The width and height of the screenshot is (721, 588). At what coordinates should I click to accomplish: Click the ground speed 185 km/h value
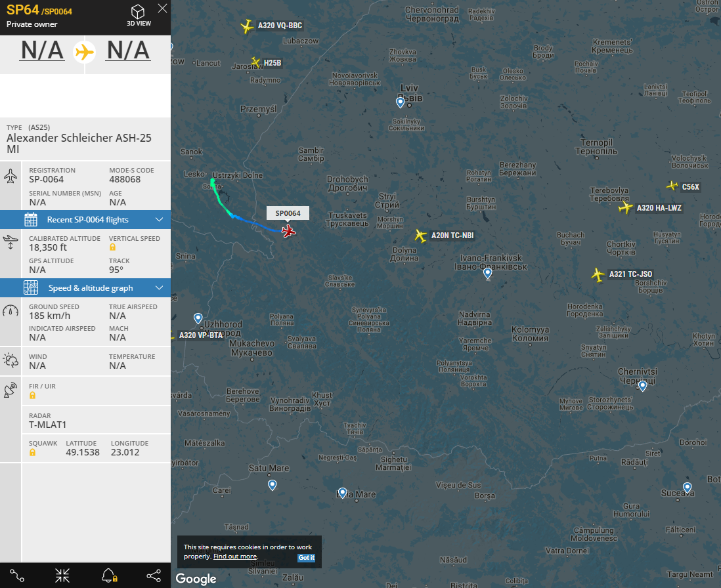pos(50,316)
